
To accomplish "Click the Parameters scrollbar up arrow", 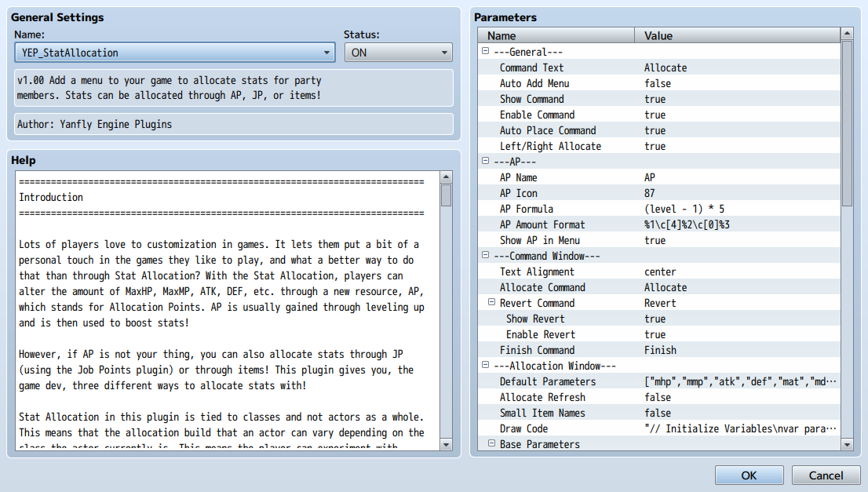I will point(847,34).
